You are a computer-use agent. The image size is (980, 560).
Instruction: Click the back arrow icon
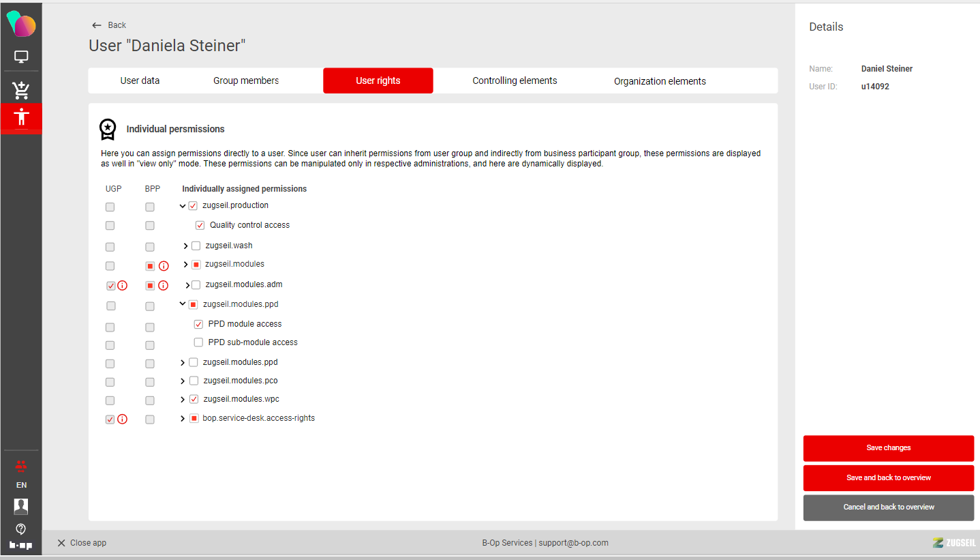click(97, 25)
